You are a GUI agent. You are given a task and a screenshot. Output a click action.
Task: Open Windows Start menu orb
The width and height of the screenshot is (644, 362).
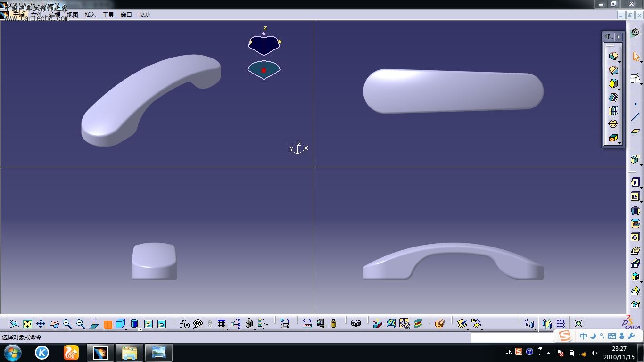pos(12,352)
